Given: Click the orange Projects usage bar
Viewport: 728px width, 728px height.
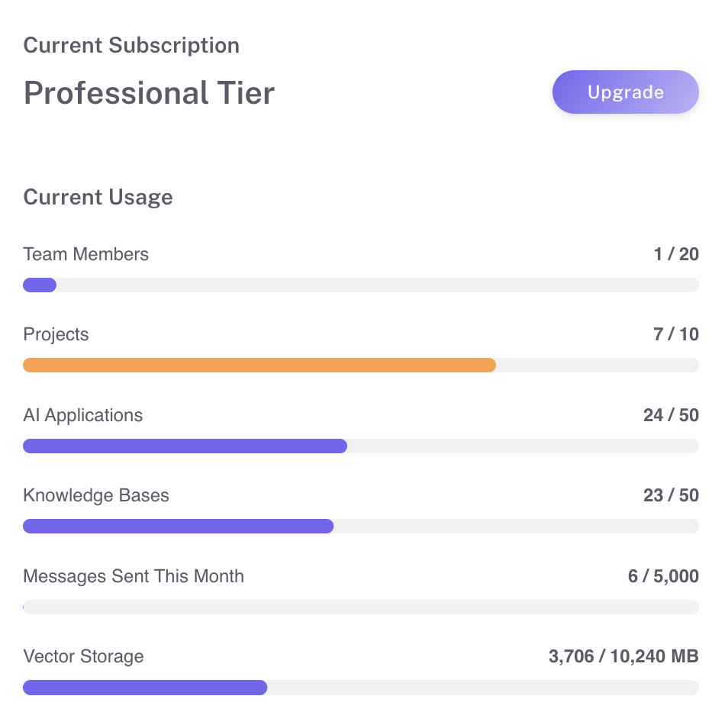Looking at the screenshot, I should pos(259,366).
